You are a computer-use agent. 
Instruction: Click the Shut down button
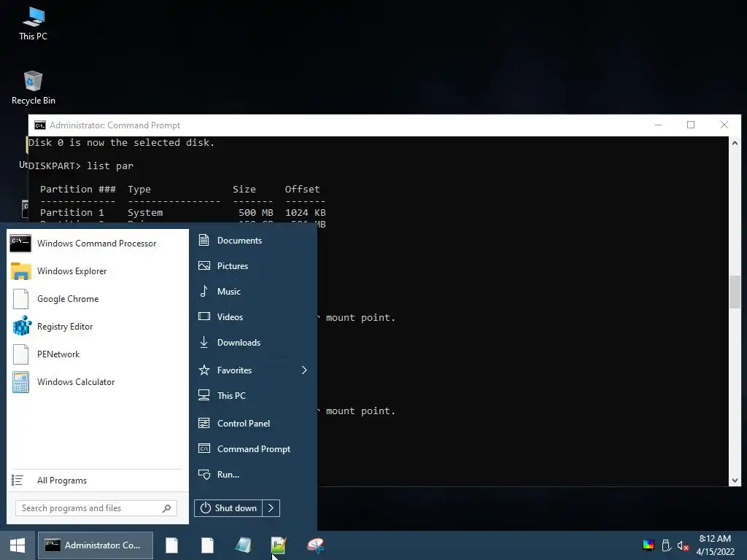[x=228, y=508]
